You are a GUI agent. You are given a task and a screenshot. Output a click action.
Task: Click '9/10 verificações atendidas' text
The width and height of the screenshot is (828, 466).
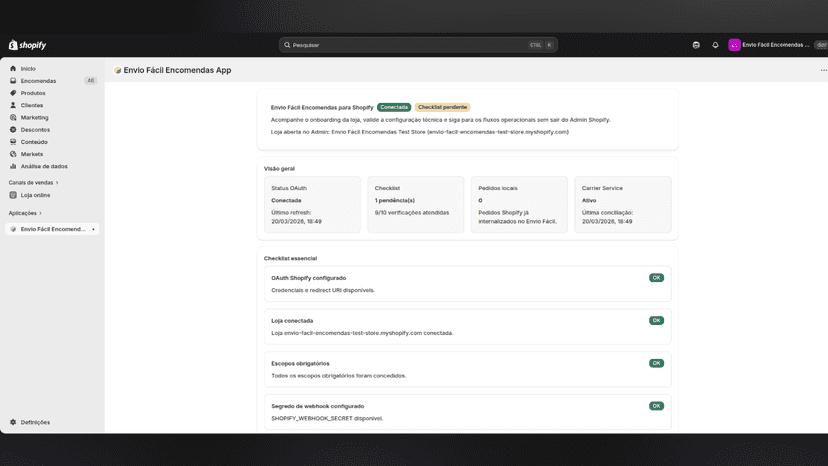coord(412,212)
